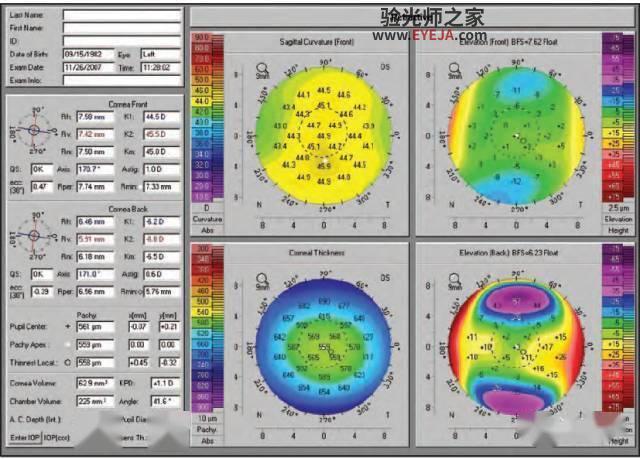Click the Corneal Thickness map title

click(317, 253)
